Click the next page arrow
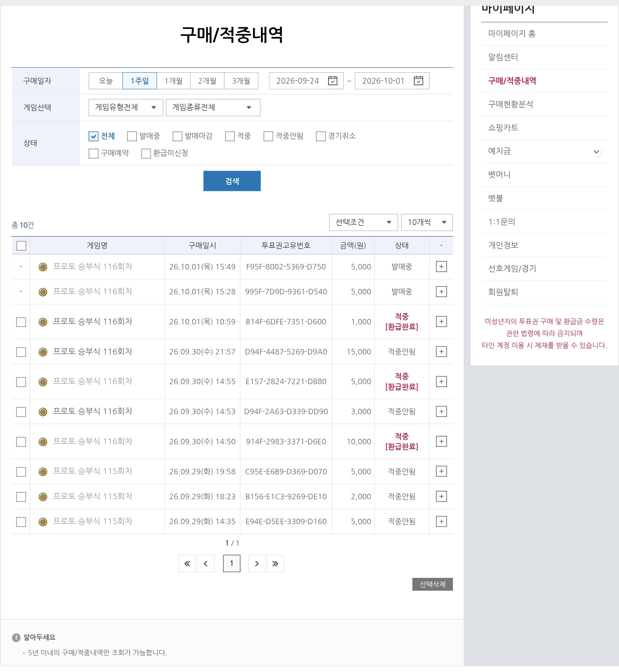 pos(257,563)
